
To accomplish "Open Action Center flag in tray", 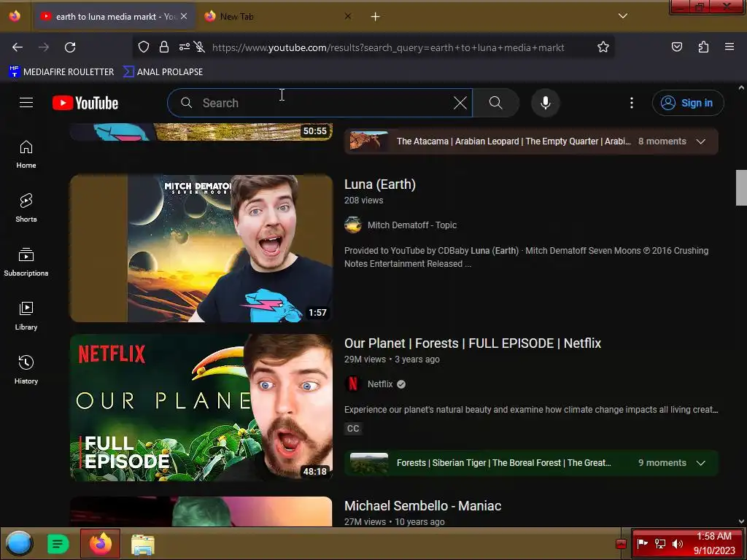I will point(643,543).
